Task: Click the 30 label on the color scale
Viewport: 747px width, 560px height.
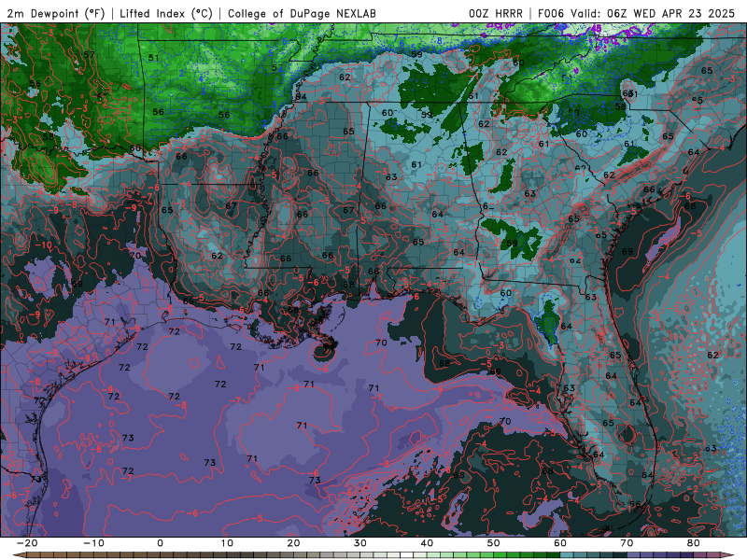Action: [360, 543]
